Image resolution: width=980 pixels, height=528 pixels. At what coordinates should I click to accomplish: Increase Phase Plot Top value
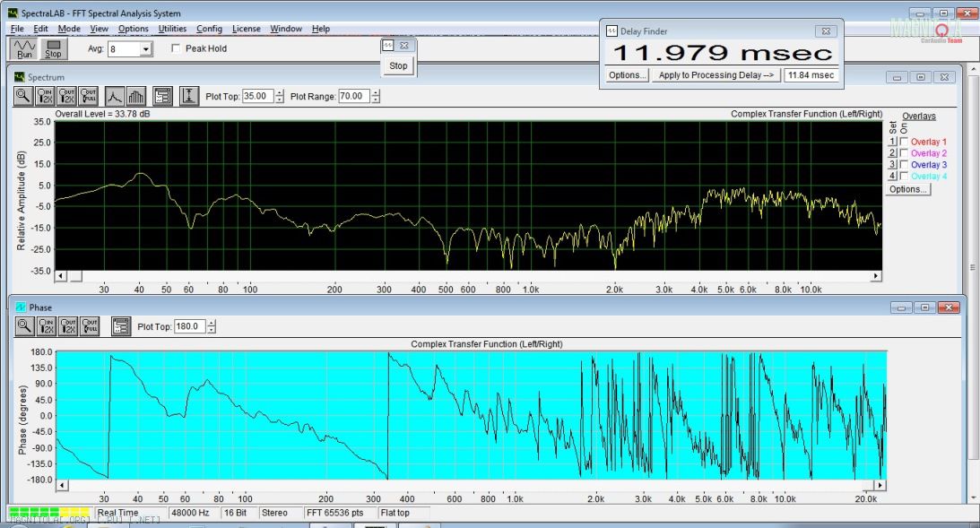(212, 323)
